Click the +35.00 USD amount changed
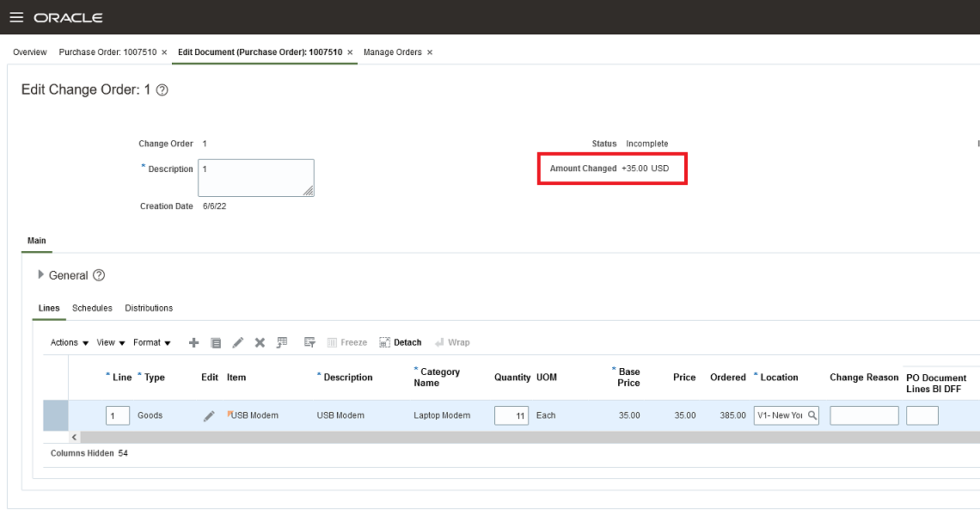980x516 pixels. tap(645, 169)
